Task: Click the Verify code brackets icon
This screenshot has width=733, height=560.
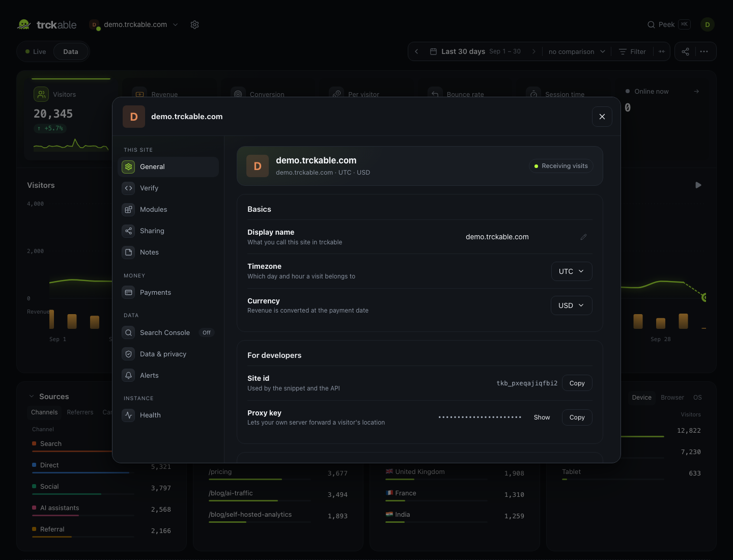Action: point(129,188)
